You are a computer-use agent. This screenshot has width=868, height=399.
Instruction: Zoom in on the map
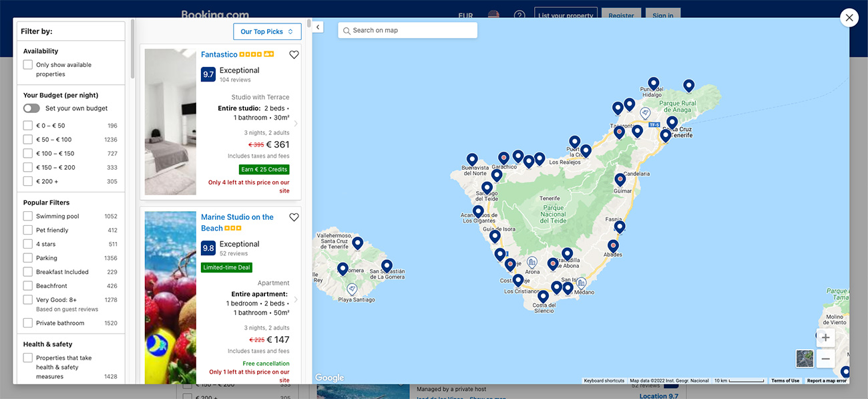point(826,338)
